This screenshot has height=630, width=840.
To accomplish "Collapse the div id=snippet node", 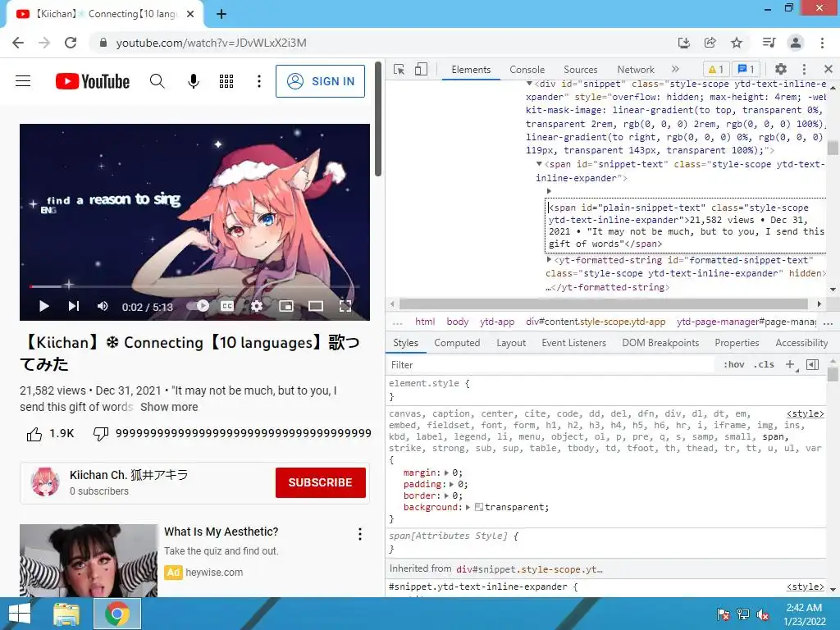I will tap(529, 84).
